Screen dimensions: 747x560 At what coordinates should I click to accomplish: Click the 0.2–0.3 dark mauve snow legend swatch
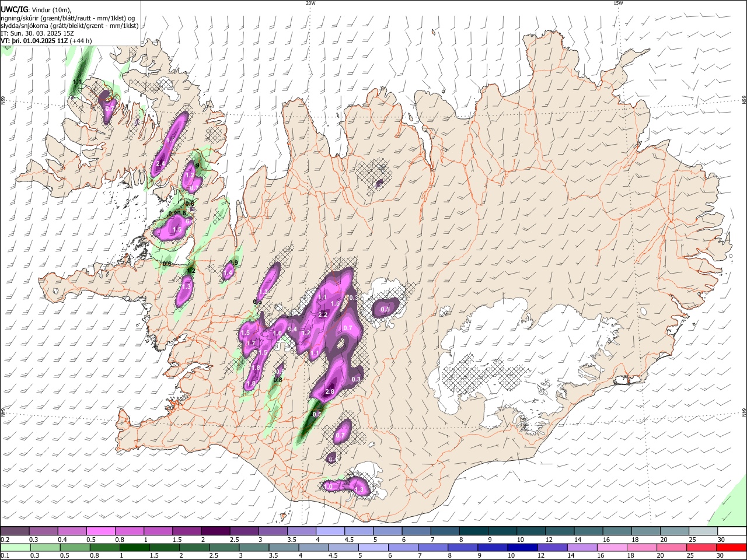pyautogui.click(x=15, y=531)
